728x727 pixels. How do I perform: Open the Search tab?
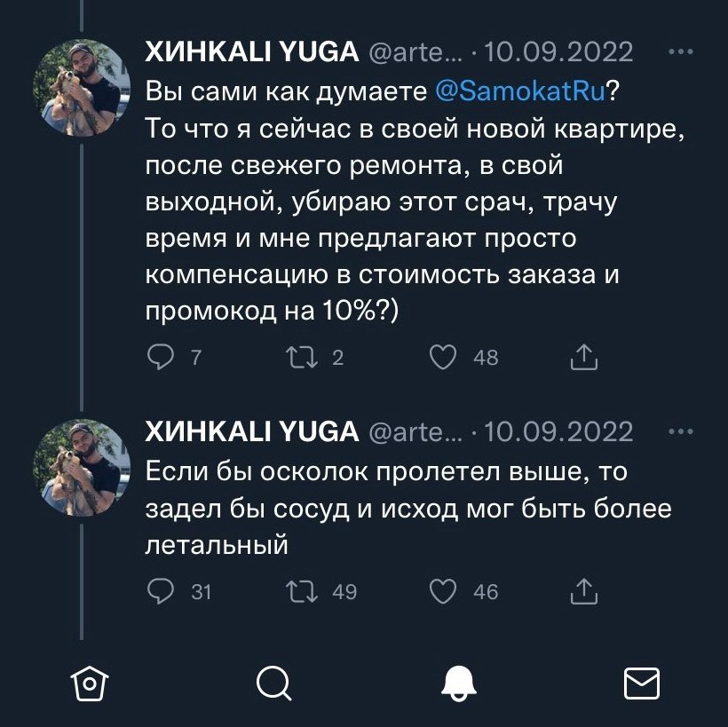(x=273, y=683)
